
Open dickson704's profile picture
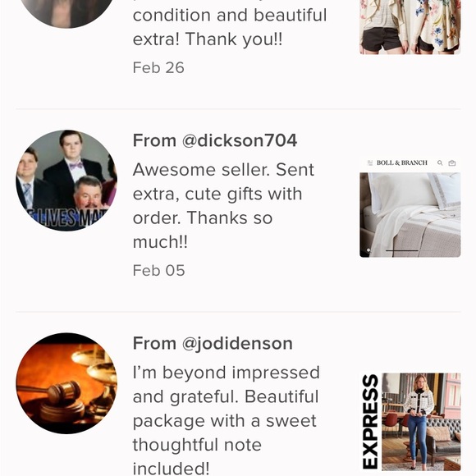66,181
